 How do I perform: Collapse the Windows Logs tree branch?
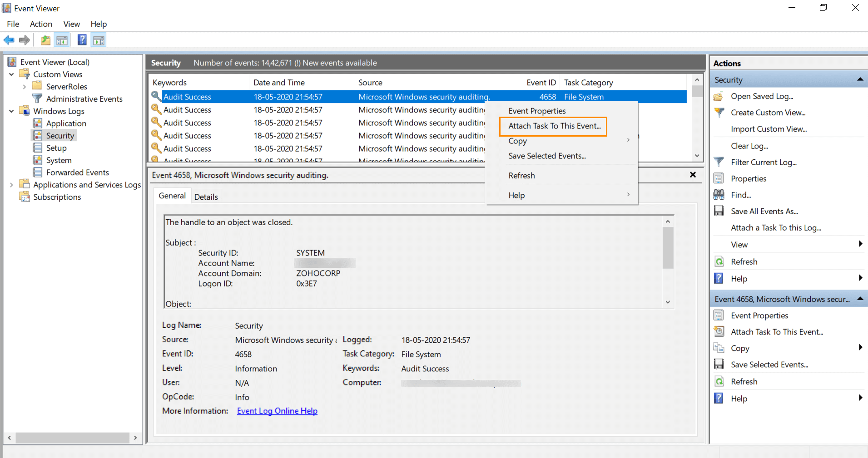click(11, 111)
